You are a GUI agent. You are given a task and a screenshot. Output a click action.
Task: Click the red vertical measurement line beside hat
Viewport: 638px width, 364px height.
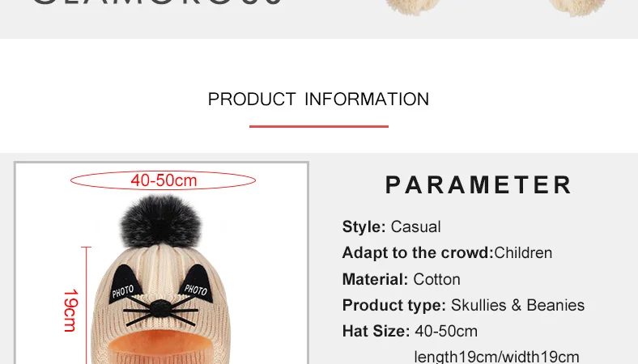point(87,305)
